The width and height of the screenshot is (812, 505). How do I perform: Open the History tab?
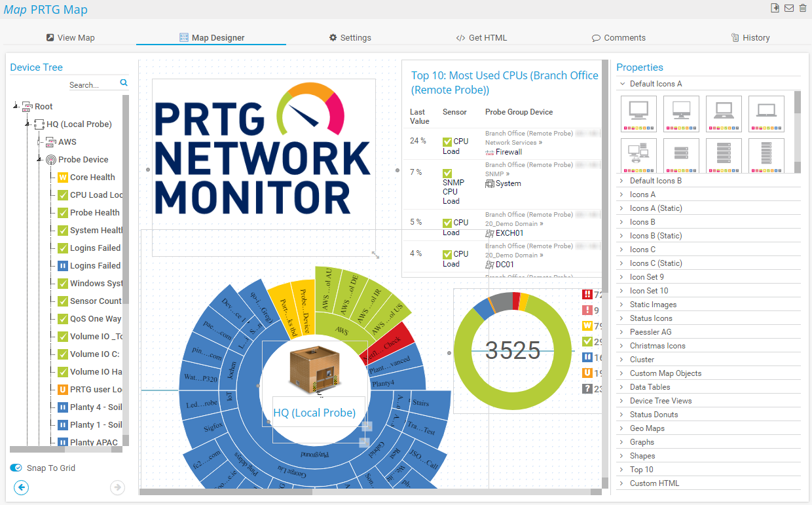750,37
